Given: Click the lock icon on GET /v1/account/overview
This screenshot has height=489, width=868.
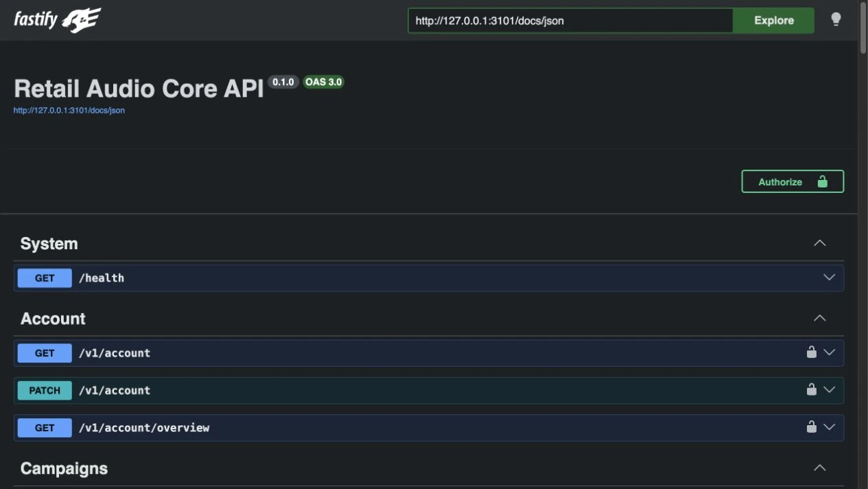Looking at the screenshot, I should (x=811, y=427).
